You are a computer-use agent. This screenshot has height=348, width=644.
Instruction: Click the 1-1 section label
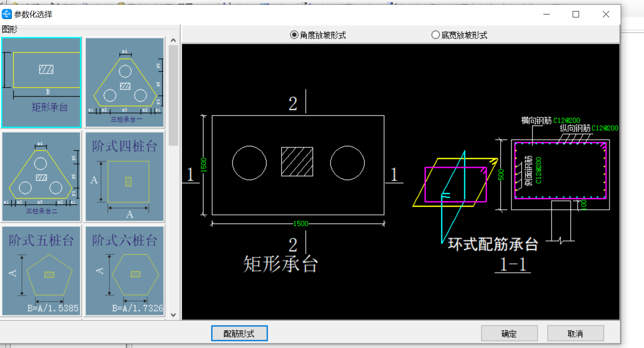(513, 264)
